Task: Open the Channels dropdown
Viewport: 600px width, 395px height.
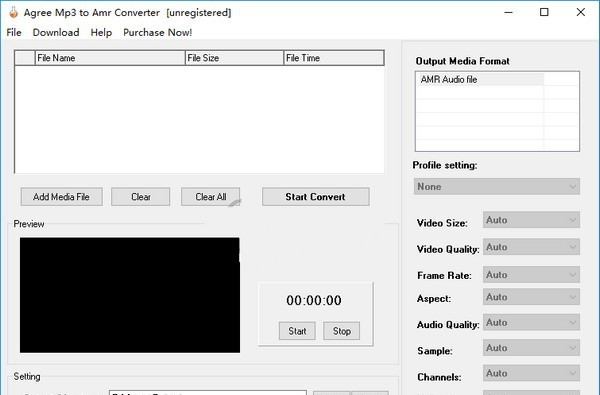Action: click(x=531, y=373)
